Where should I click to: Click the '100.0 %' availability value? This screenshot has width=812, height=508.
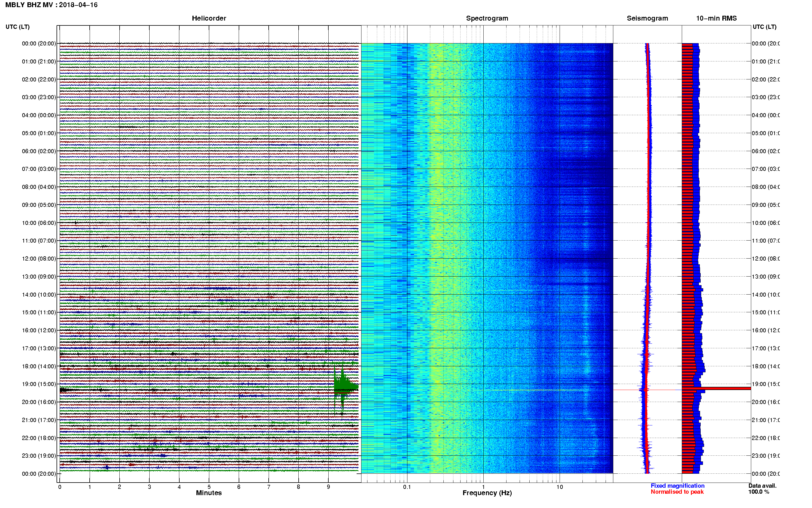tap(759, 492)
